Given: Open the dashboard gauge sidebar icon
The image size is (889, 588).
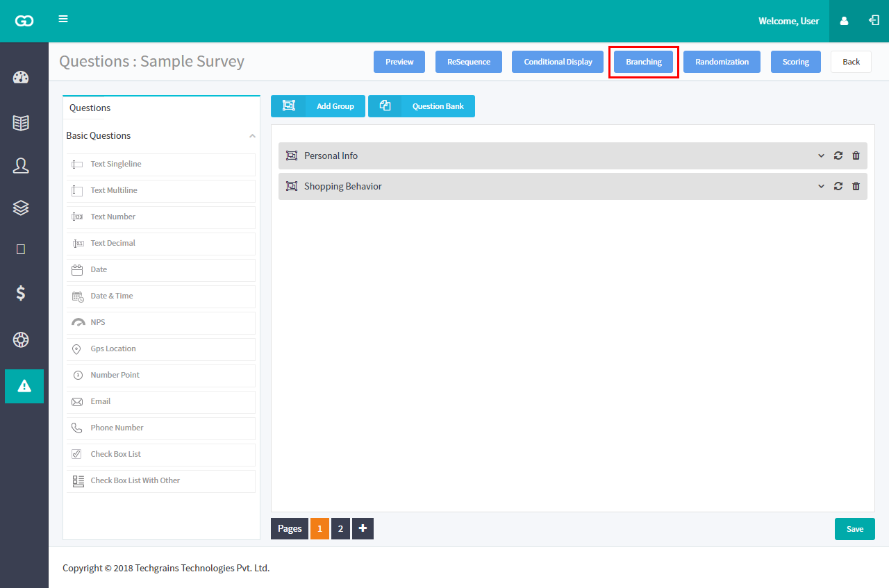Looking at the screenshot, I should tap(21, 77).
